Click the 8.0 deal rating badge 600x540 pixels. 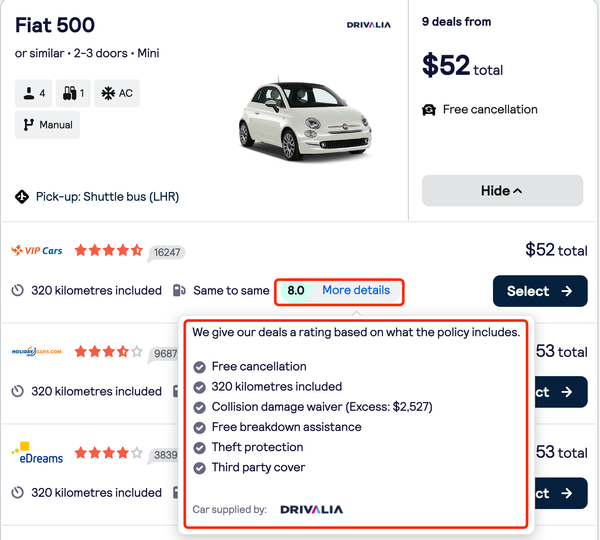pos(296,290)
